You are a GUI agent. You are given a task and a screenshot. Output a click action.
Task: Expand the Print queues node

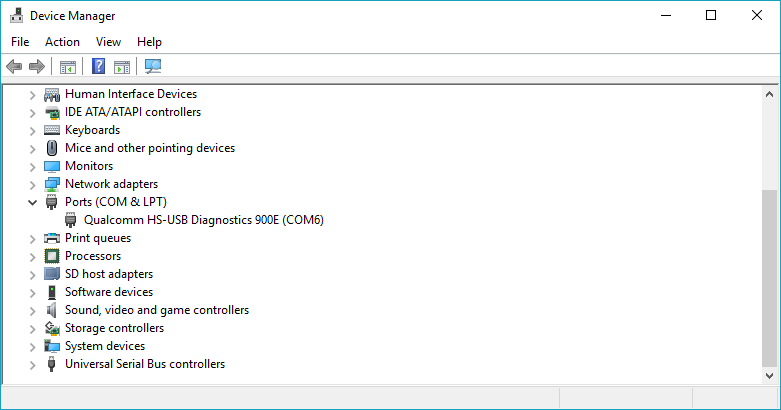coord(32,239)
